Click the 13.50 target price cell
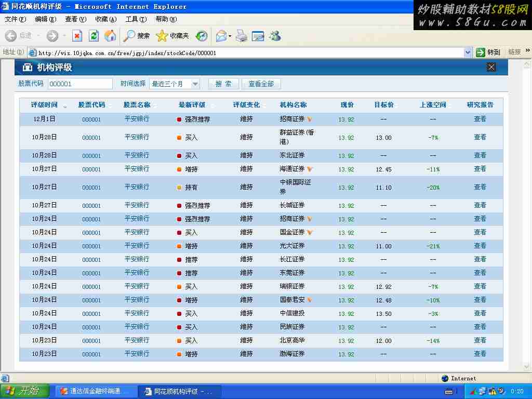 coord(383,314)
